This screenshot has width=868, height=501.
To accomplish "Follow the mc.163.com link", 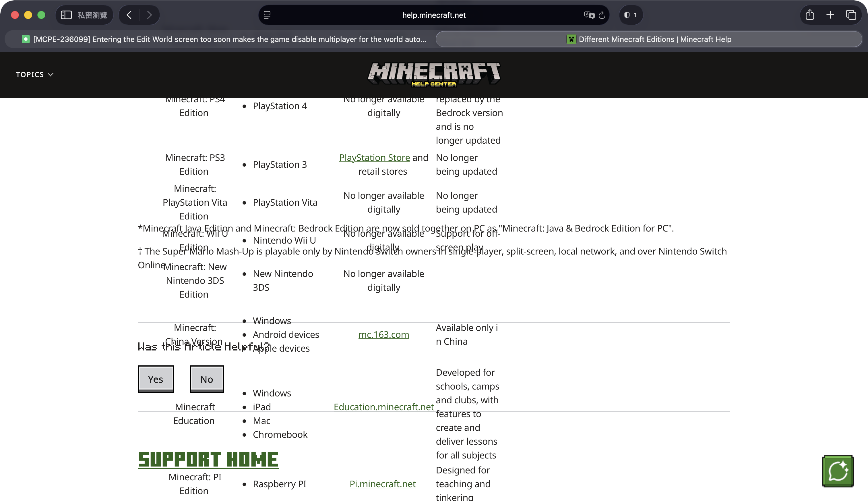I will point(384,334).
